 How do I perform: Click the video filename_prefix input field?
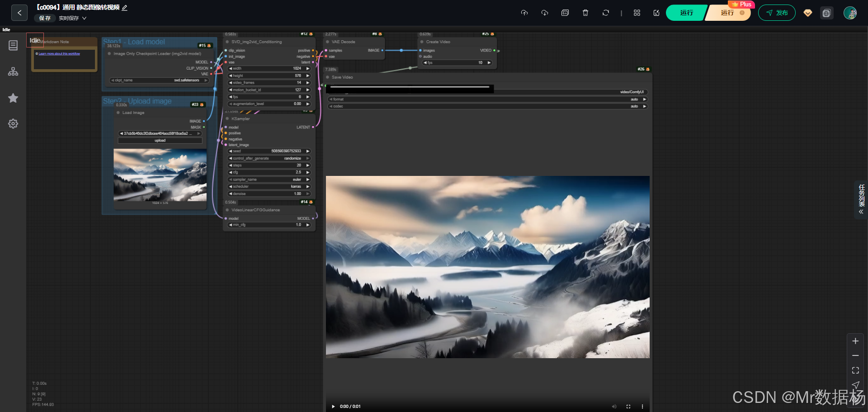pyautogui.click(x=488, y=92)
